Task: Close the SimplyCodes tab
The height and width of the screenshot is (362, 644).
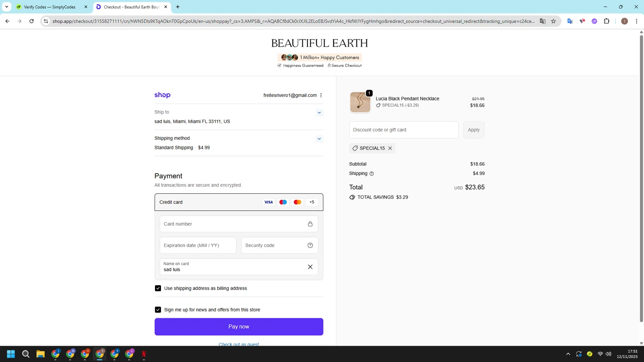Action: pyautogui.click(x=86, y=7)
